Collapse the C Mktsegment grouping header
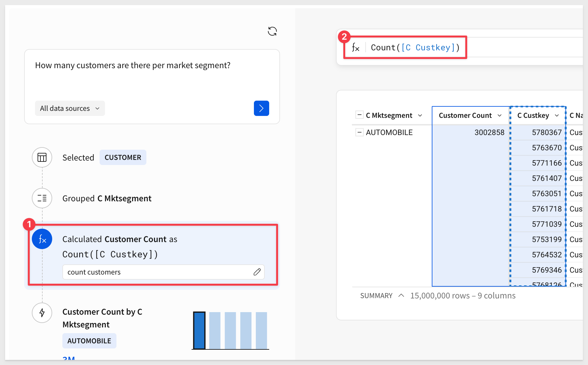 coord(359,115)
